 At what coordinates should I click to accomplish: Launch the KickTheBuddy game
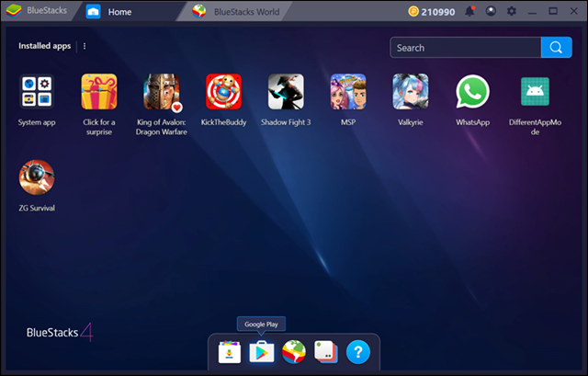tap(223, 92)
